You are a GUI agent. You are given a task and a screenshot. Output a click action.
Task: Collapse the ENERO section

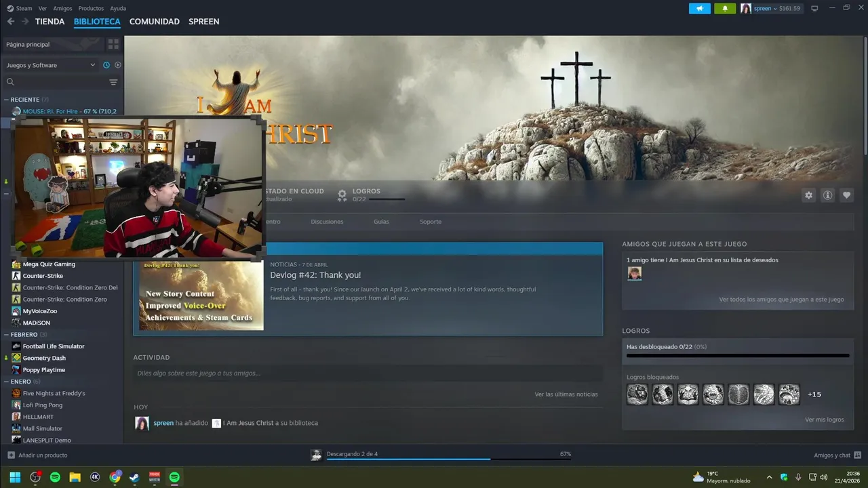[7, 382]
